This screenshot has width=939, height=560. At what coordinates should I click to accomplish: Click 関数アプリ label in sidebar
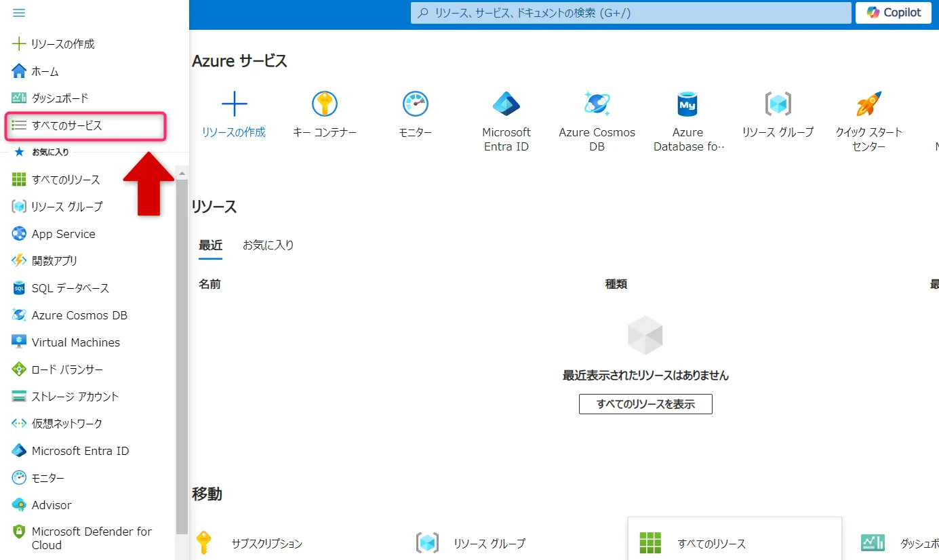(x=55, y=261)
